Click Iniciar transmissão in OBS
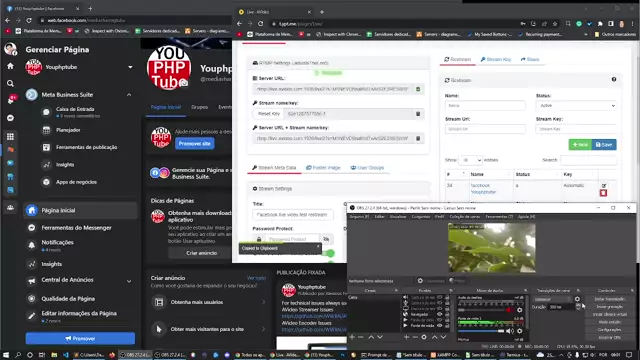 point(609,299)
